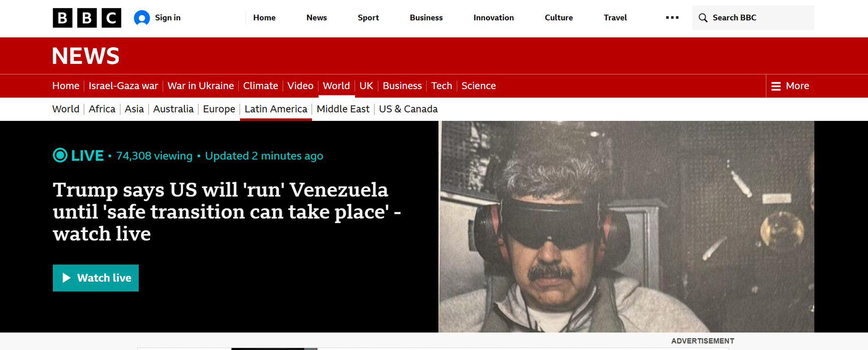Open the hamburger More menu
This screenshot has width=868, height=350.
(x=790, y=86)
